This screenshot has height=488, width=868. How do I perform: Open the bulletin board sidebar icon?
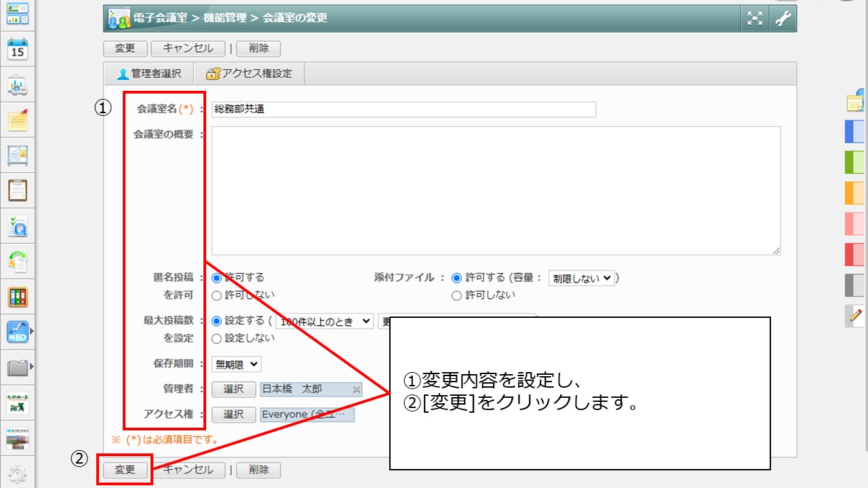point(18,155)
